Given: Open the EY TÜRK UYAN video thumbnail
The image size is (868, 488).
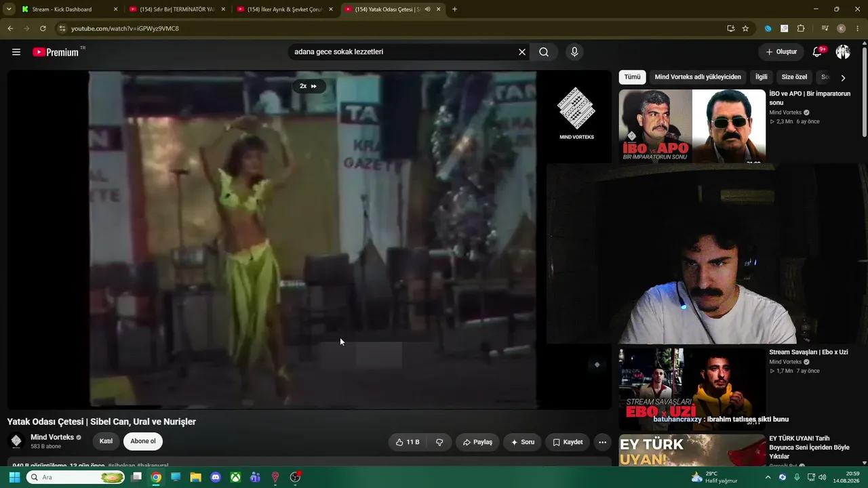Looking at the screenshot, I should point(692,451).
